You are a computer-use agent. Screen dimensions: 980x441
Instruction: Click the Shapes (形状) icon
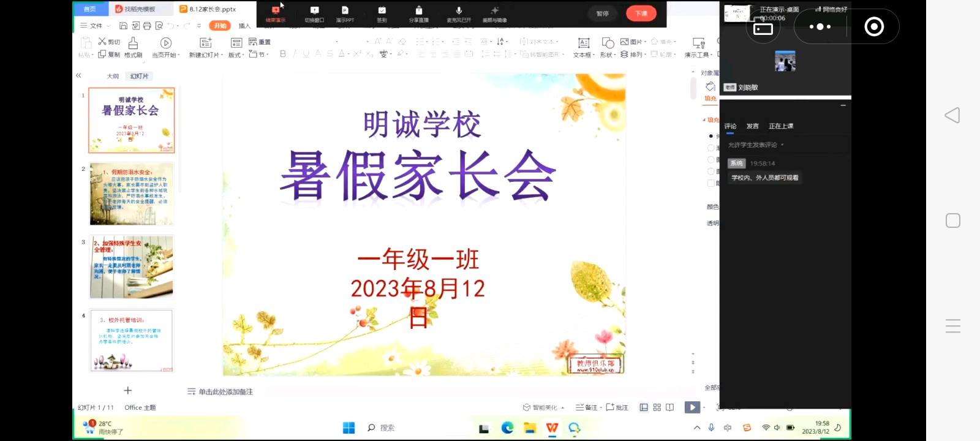pos(608,43)
